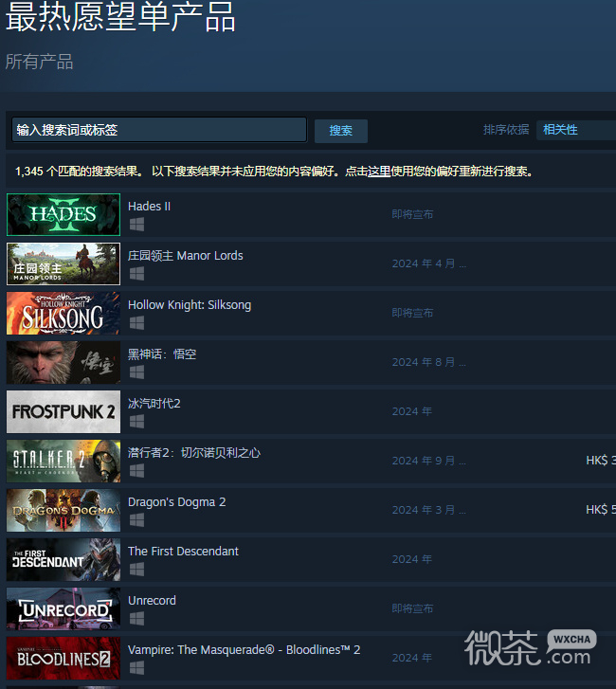Click the 2024 年 9 月 release date

428,461
